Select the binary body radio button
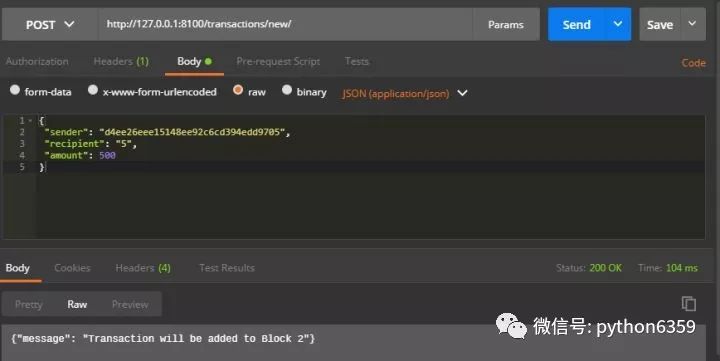This screenshot has height=361, width=720. pos(287,90)
